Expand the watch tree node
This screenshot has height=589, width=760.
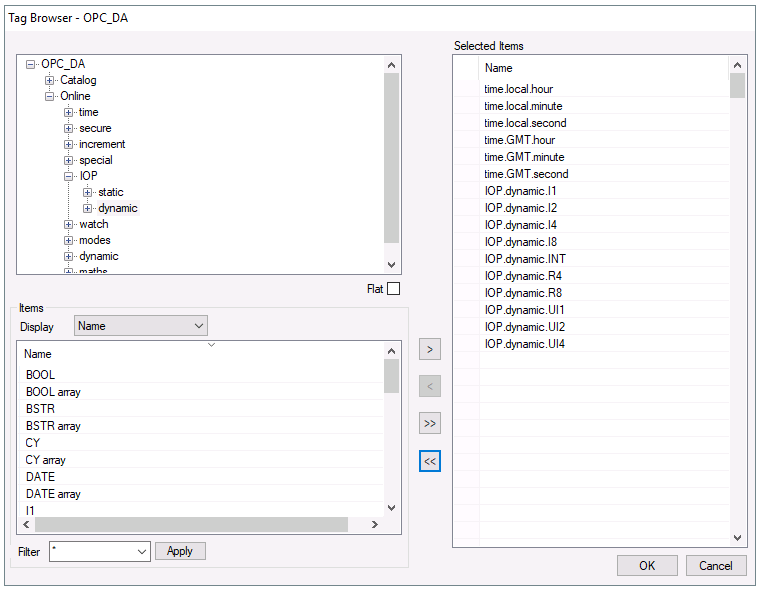[68, 224]
